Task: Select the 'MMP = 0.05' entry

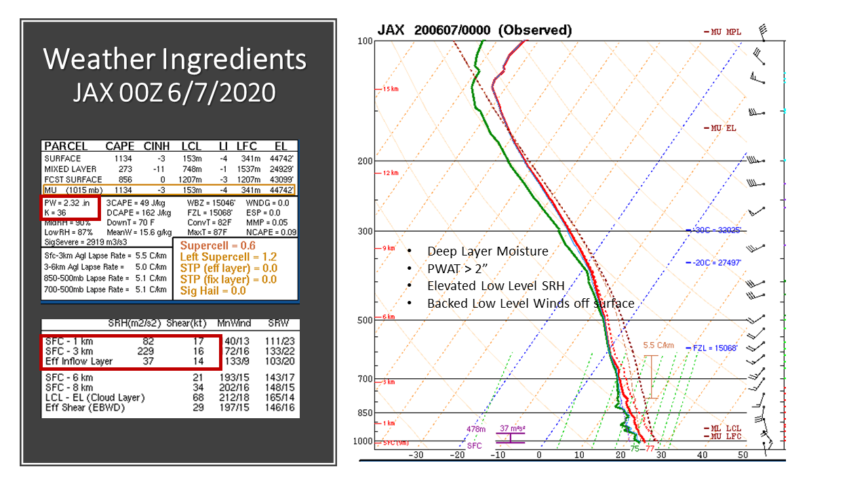Action: 267,222
